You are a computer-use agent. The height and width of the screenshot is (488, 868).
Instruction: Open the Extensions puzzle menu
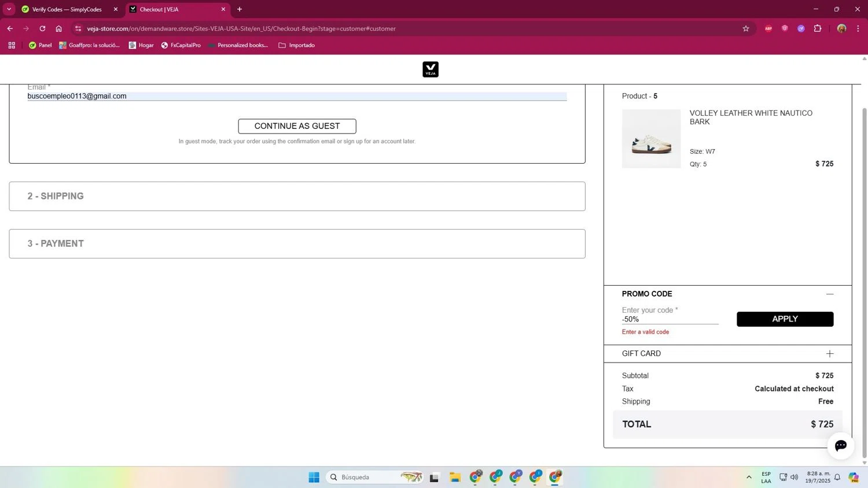(818, 28)
